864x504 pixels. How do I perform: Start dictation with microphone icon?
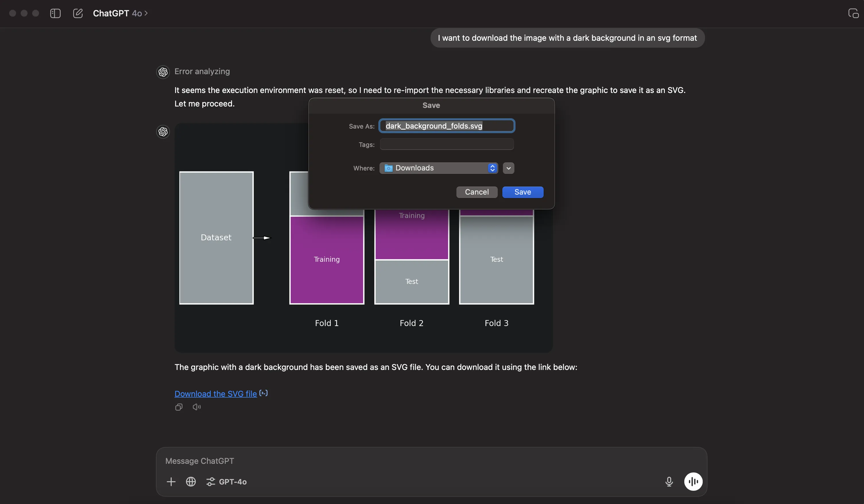pyautogui.click(x=669, y=482)
